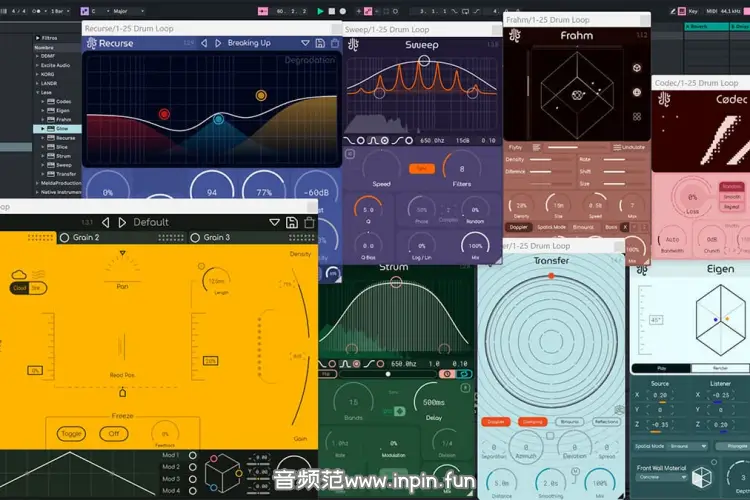The image size is (750, 500).
Task: Click the Freeze Toggle button
Action: (x=71, y=433)
